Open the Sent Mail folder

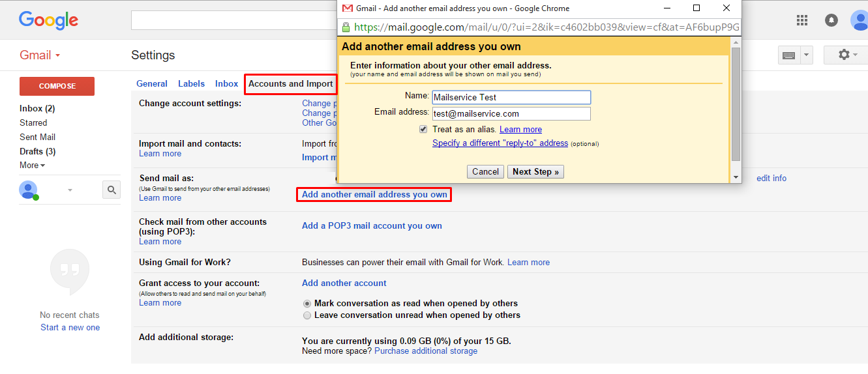coord(37,137)
